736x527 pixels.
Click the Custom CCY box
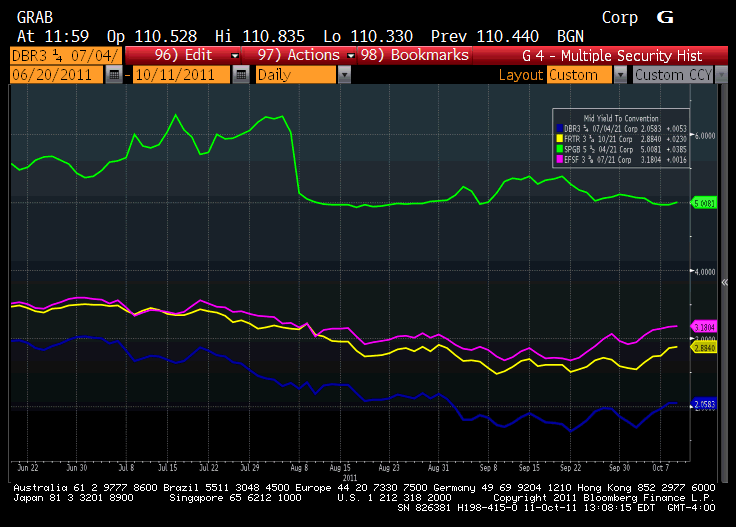(674, 75)
